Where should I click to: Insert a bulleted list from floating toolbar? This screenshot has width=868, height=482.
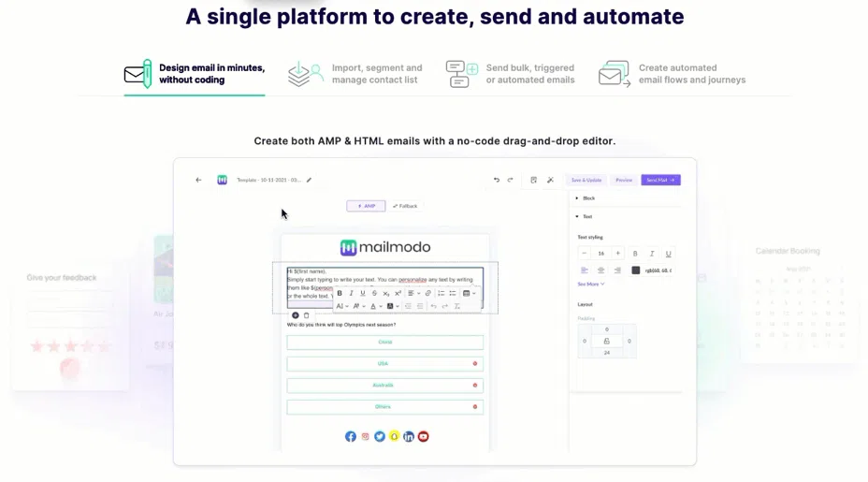[453, 294]
